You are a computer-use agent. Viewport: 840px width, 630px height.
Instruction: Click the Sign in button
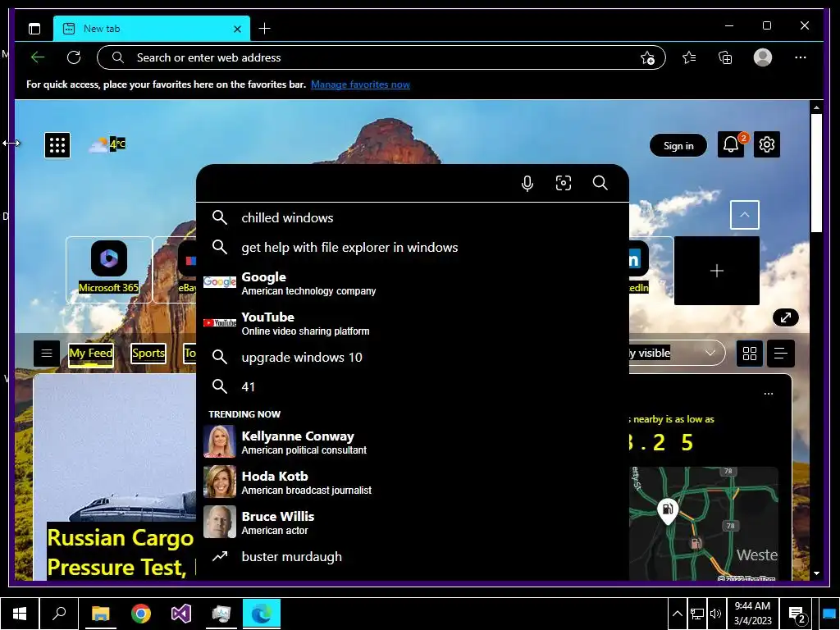tap(678, 145)
